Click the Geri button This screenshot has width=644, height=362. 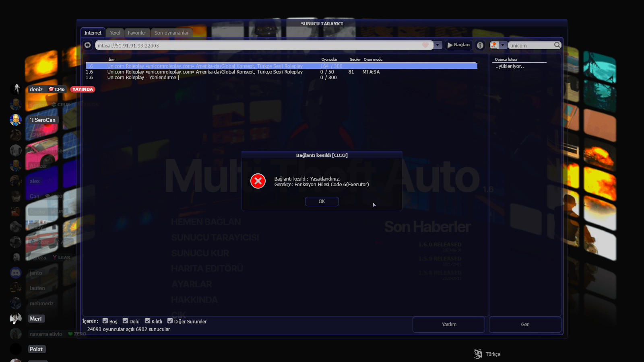525,325
